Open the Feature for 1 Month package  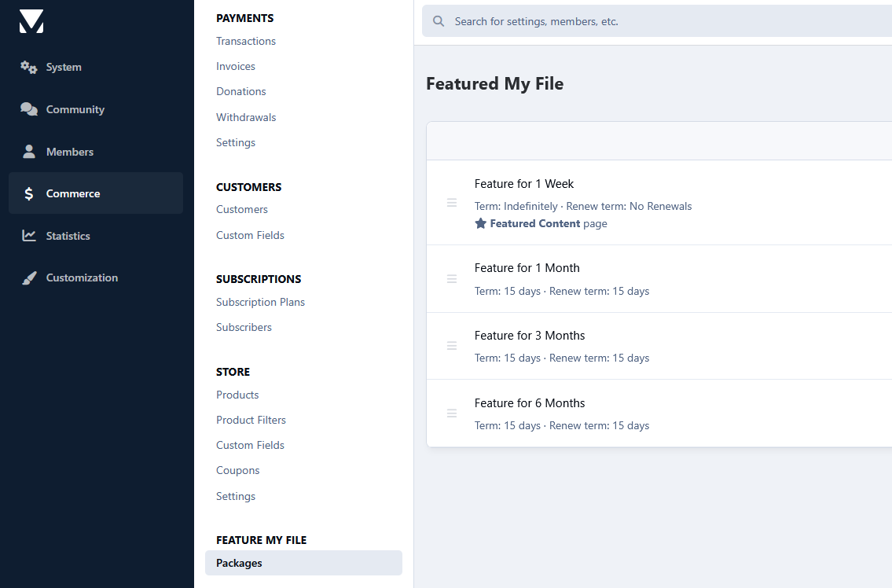click(527, 268)
